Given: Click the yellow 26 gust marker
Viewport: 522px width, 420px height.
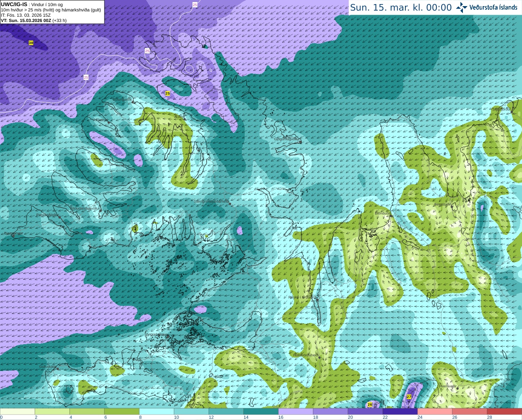Looking at the screenshot, I should tap(370, 405).
